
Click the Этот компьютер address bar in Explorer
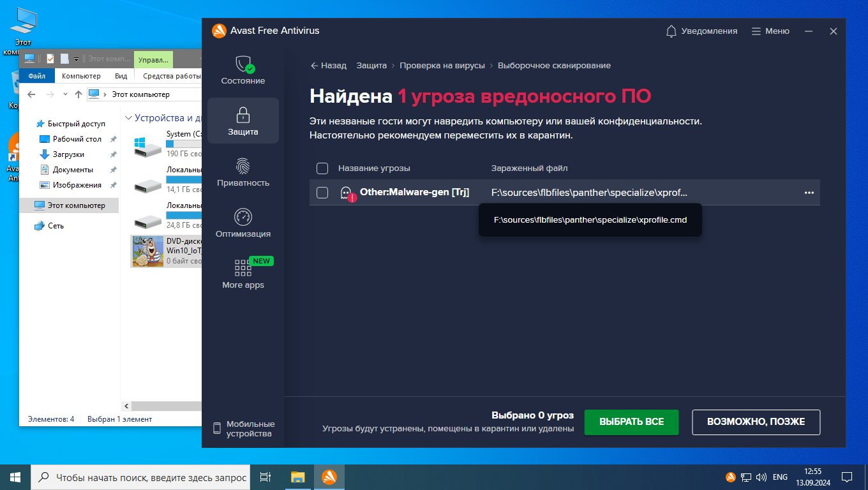point(144,94)
